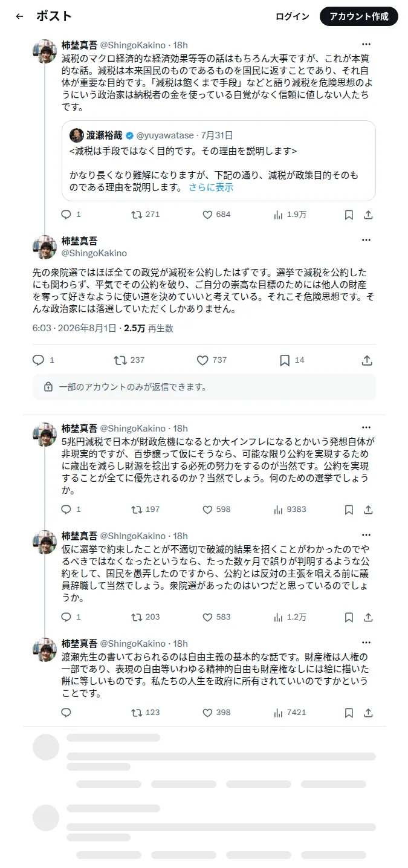Bookmark the main post with 14 bookmarks

[x=291, y=360]
